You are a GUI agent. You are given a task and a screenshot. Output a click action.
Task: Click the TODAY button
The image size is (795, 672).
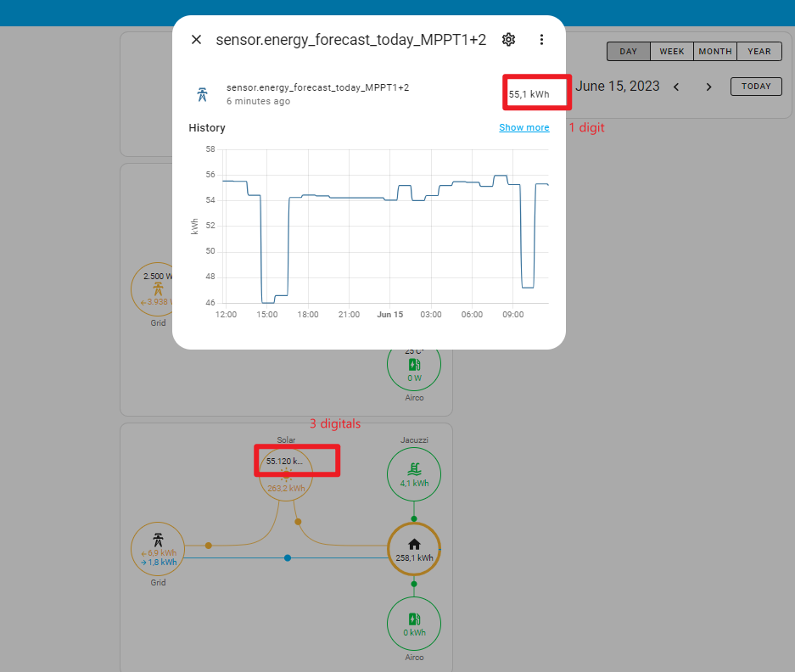coord(755,86)
